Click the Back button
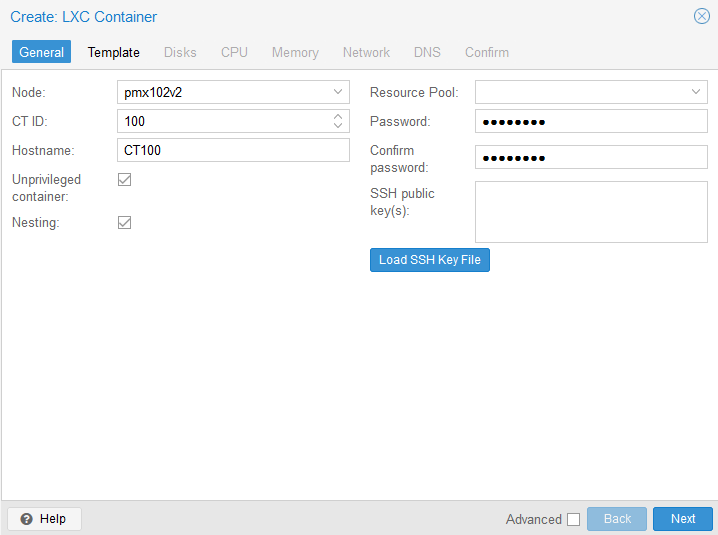The width and height of the screenshot is (718, 535). pos(617,519)
